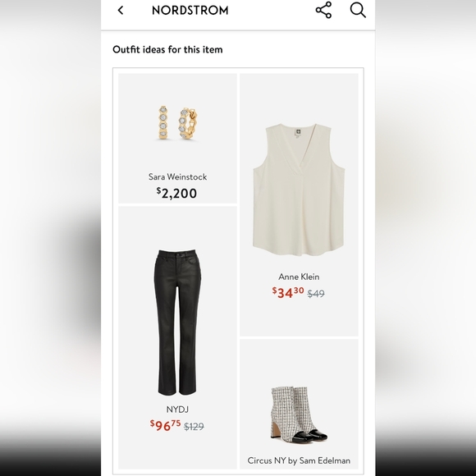Click the $34.30 sale price
This screenshot has width=476, height=476.
coord(288,293)
